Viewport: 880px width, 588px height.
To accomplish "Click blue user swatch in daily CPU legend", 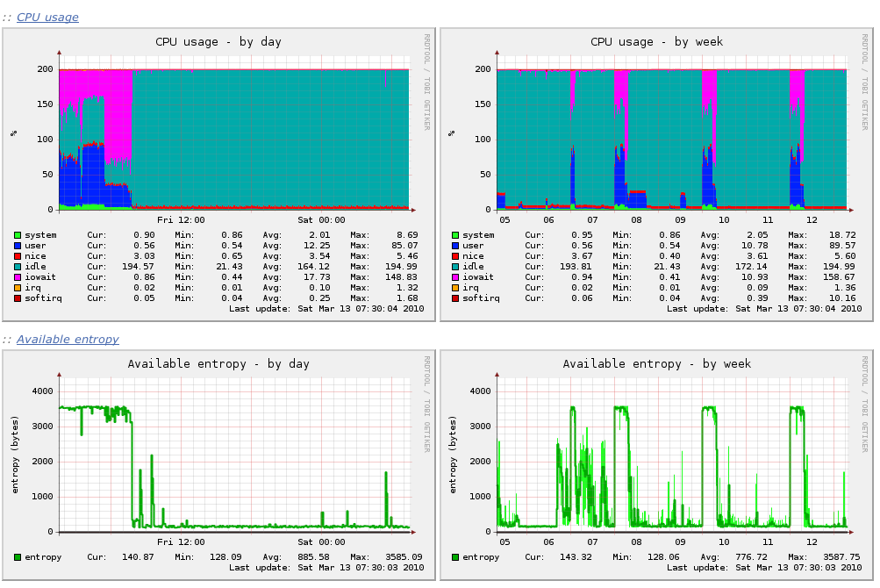I will tap(18, 246).
